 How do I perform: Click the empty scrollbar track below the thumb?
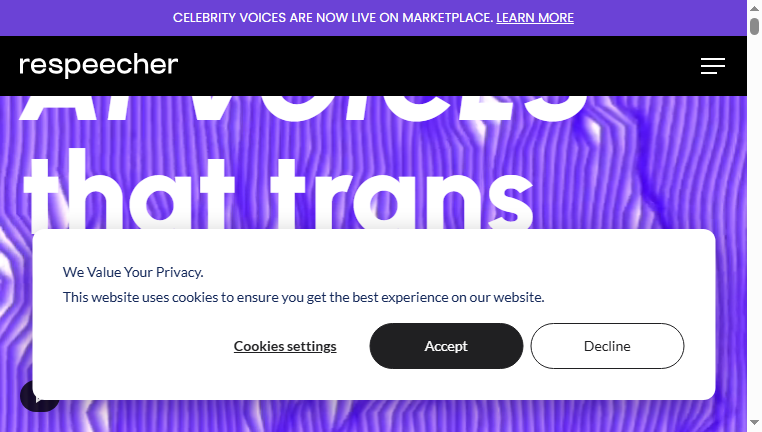pyautogui.click(x=754, y=224)
